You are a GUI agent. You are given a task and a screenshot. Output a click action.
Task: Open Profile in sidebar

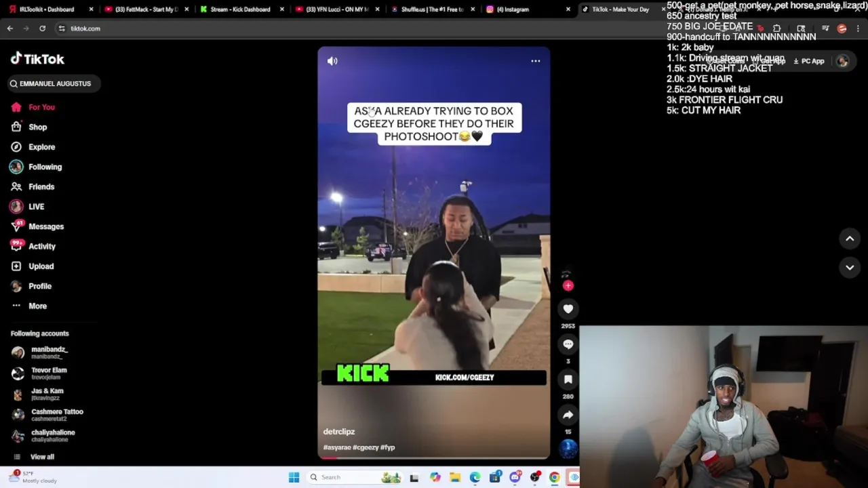coord(31,286)
